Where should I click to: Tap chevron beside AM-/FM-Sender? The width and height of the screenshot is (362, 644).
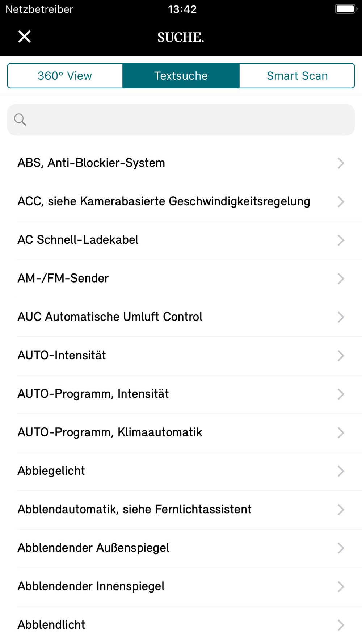[341, 279]
